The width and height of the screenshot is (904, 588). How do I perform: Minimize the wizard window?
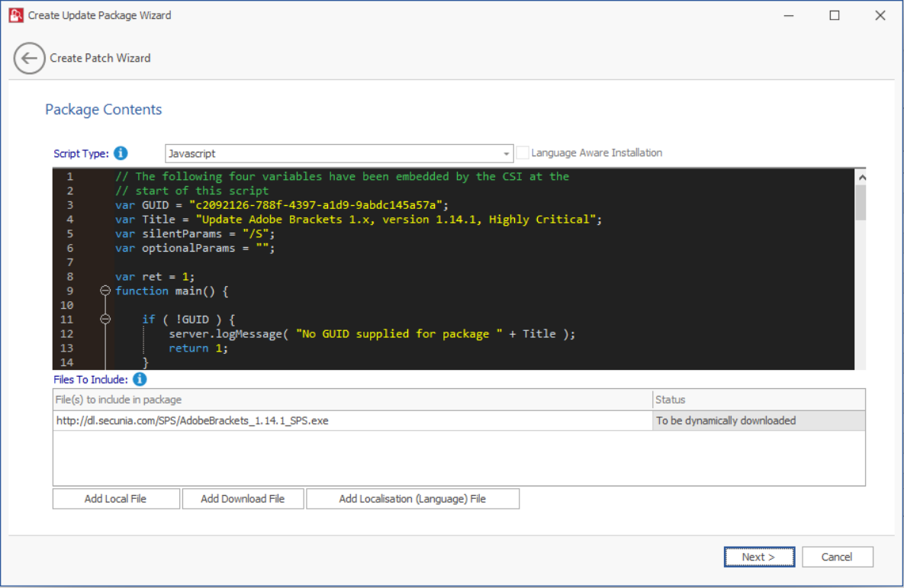[x=789, y=15]
